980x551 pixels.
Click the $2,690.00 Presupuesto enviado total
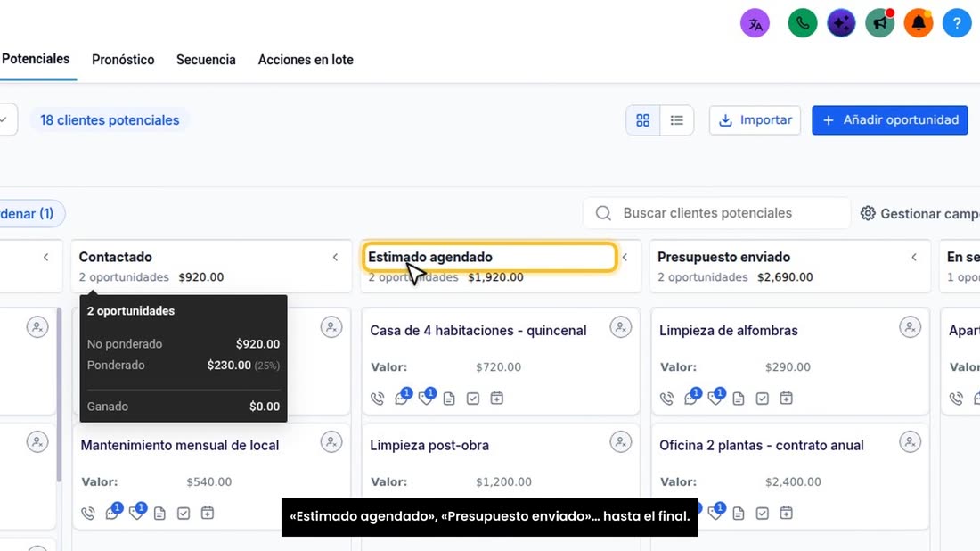(x=785, y=277)
